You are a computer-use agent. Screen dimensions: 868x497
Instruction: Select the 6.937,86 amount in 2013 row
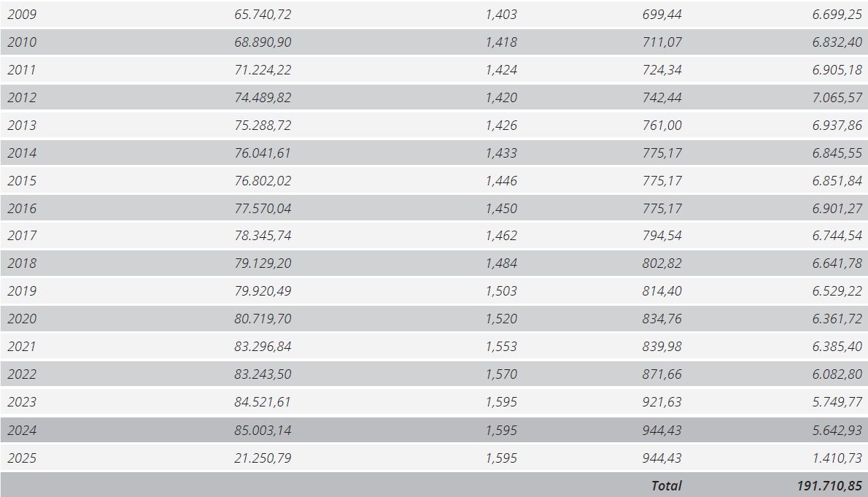(x=837, y=126)
